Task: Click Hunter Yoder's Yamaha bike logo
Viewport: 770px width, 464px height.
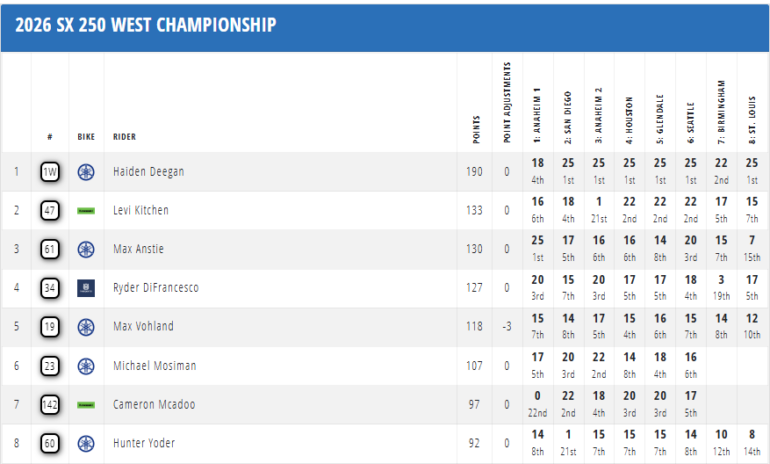Action: coord(86,443)
